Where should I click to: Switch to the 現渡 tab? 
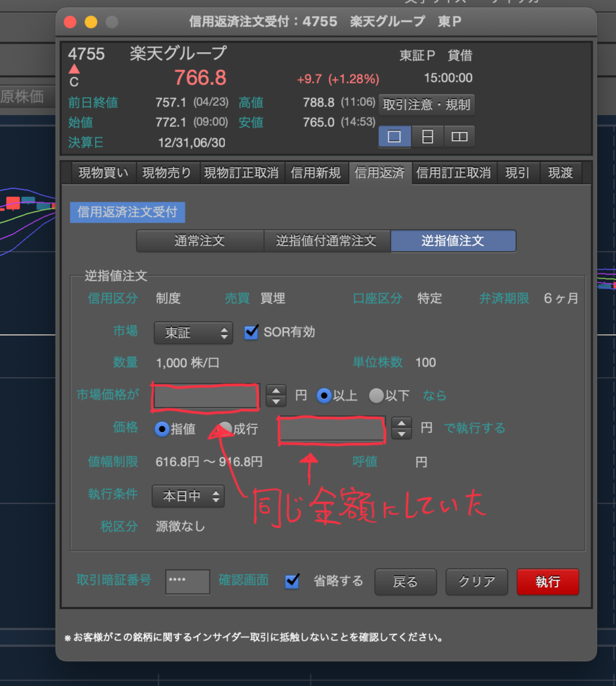click(560, 173)
